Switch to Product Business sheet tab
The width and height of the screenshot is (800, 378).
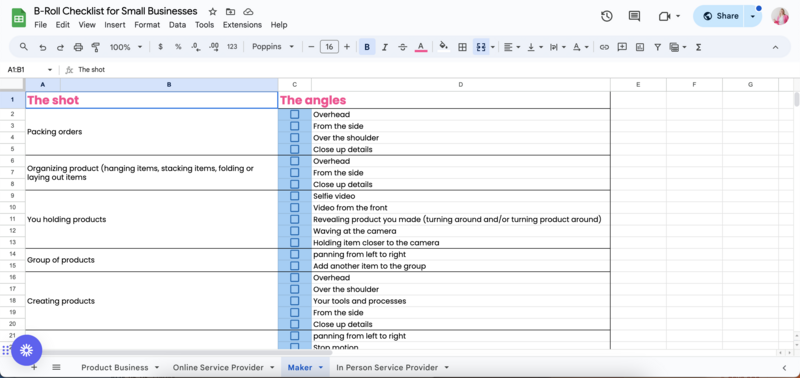click(115, 367)
